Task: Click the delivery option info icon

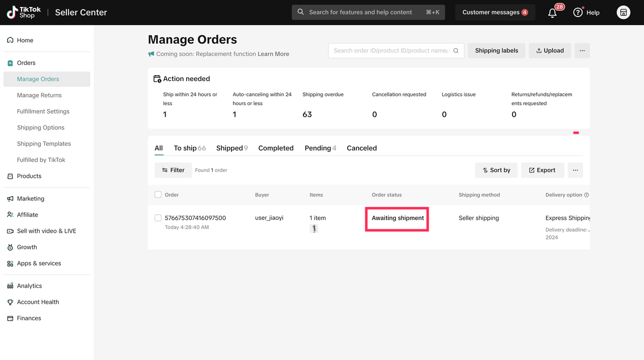Action: [587, 195]
